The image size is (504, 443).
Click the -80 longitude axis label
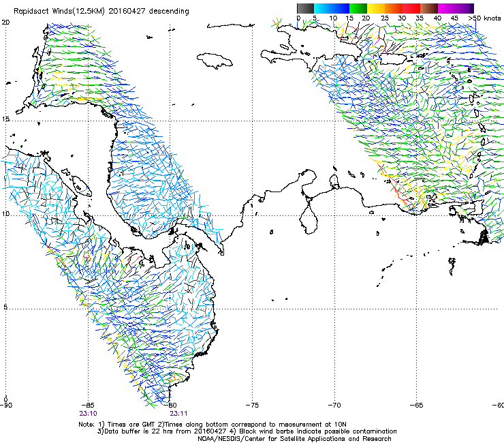170,405
